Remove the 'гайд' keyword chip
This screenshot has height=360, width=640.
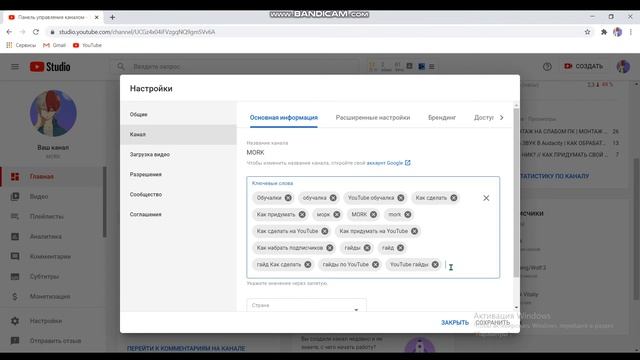pos(400,248)
